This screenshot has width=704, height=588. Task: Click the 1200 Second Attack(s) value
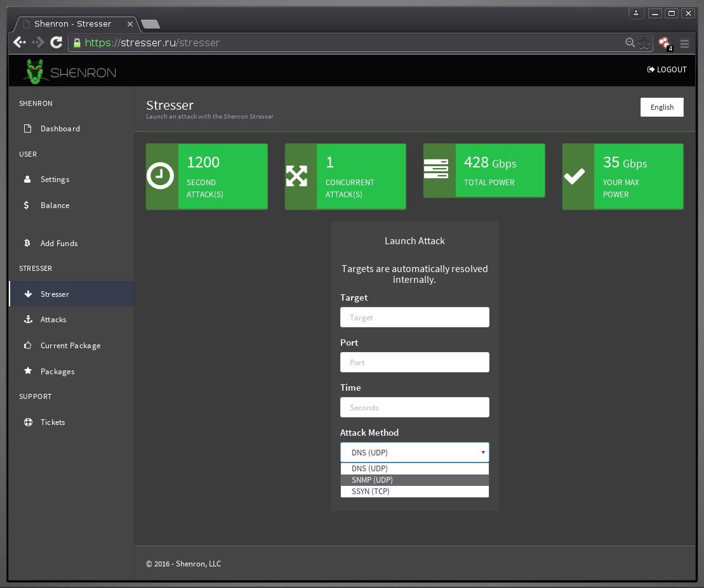tap(203, 162)
